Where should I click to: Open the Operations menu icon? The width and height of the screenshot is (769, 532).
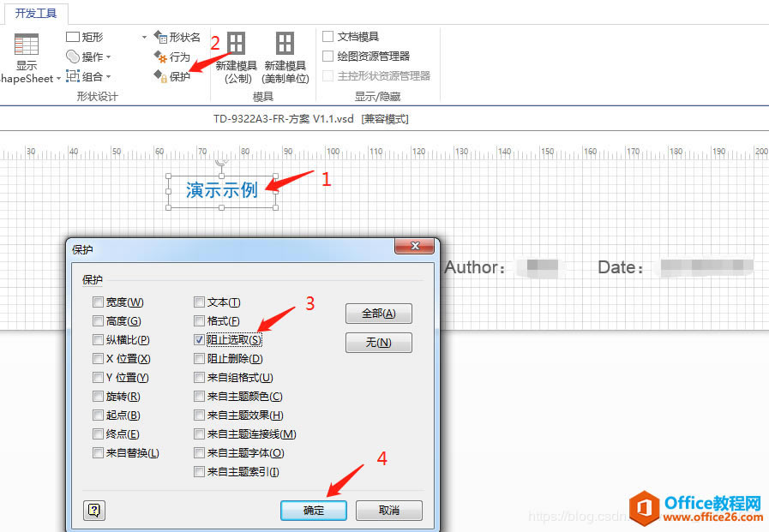tap(73, 57)
